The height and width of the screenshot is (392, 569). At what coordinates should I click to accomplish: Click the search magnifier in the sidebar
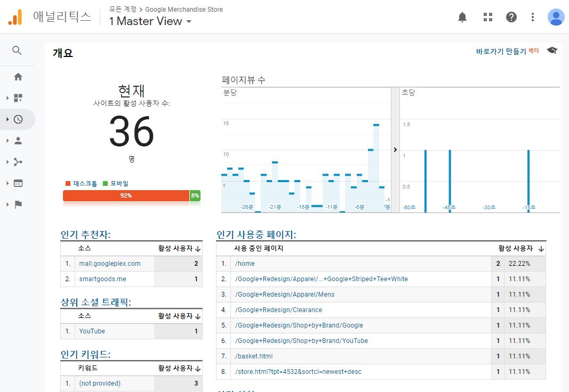click(17, 51)
